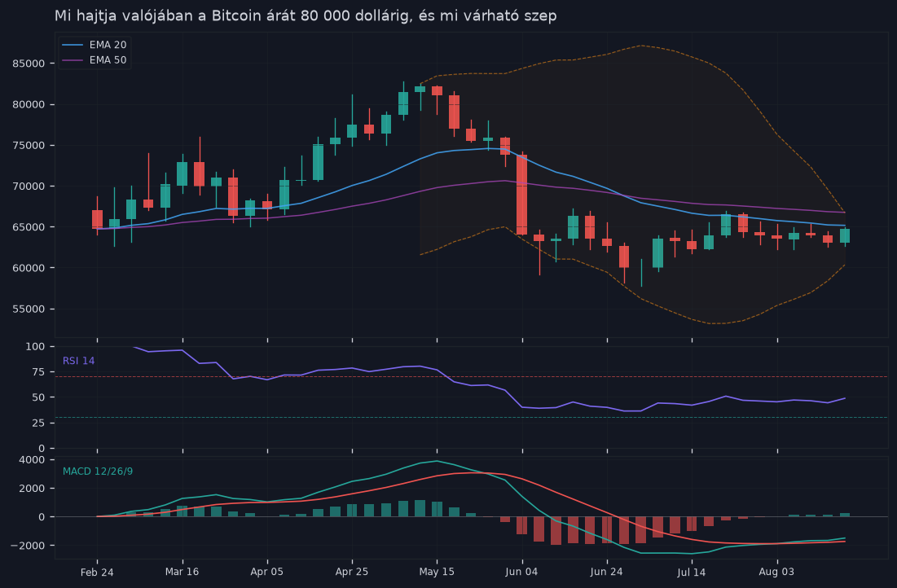The image size is (897, 588).
Task: Select the Feb 24 date axis label
Action: [x=97, y=572]
